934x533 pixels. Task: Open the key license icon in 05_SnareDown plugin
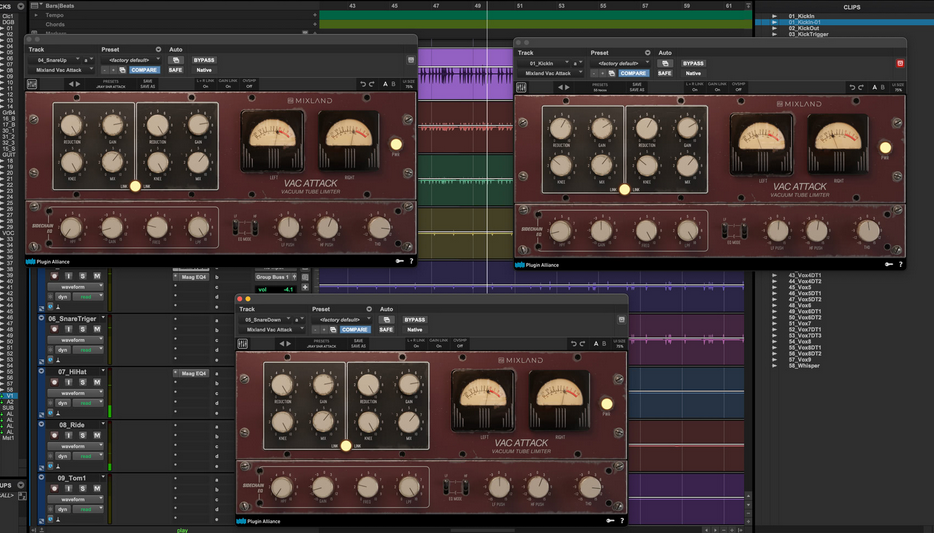click(x=611, y=520)
